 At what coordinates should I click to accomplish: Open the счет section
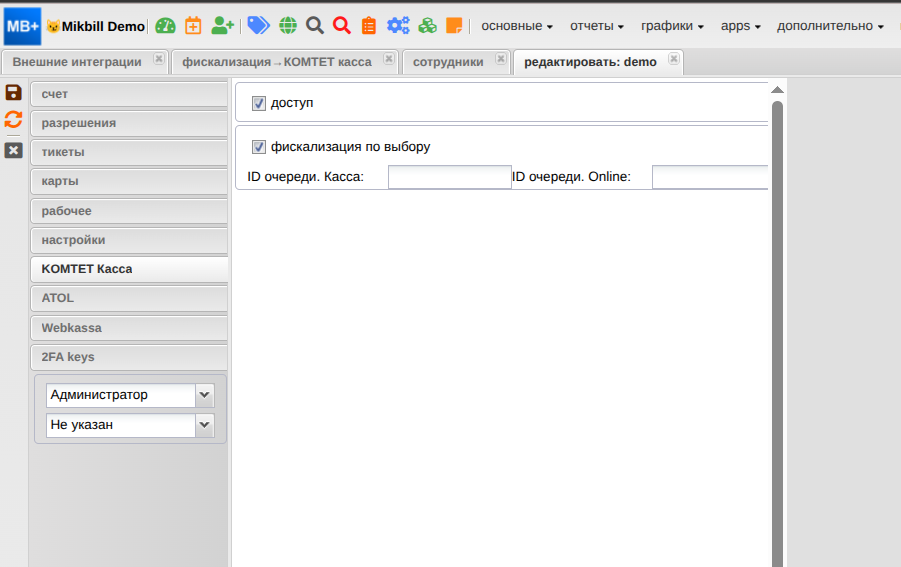pos(129,94)
